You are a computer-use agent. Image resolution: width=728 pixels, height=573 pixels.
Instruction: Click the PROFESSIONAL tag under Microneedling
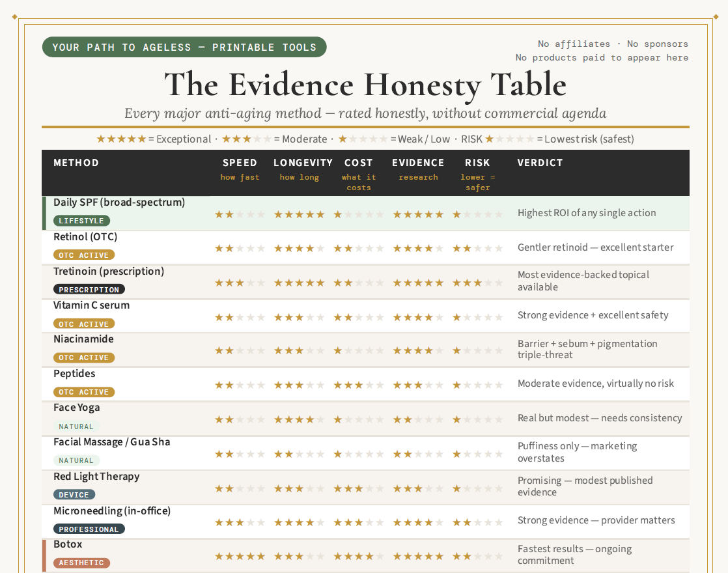[89, 529]
